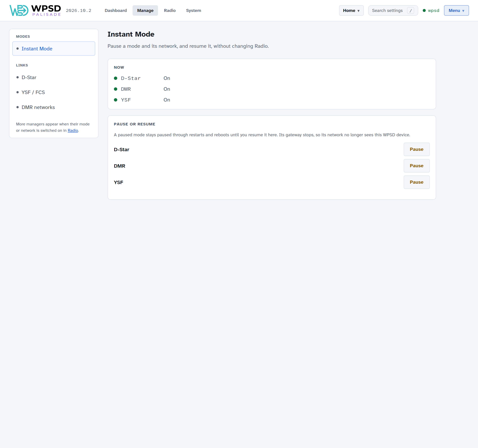The width and height of the screenshot is (478, 448).
Task: Open the Dashboard tab
Action: (116, 10)
